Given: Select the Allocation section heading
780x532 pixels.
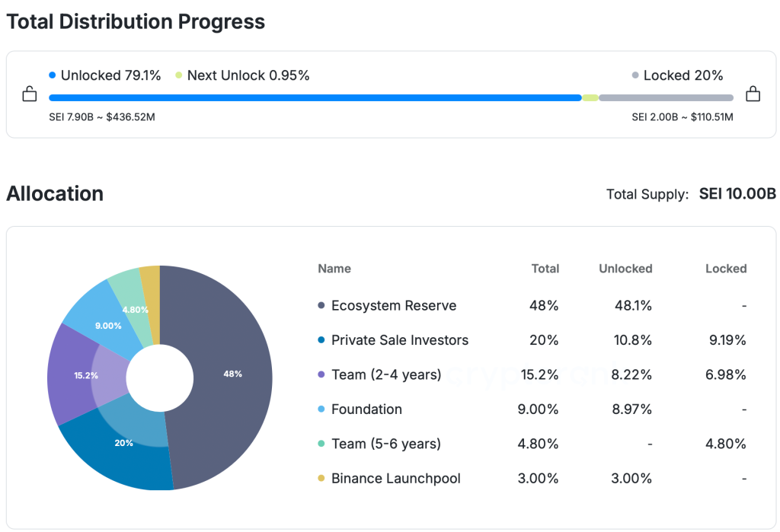Looking at the screenshot, I should (x=54, y=193).
